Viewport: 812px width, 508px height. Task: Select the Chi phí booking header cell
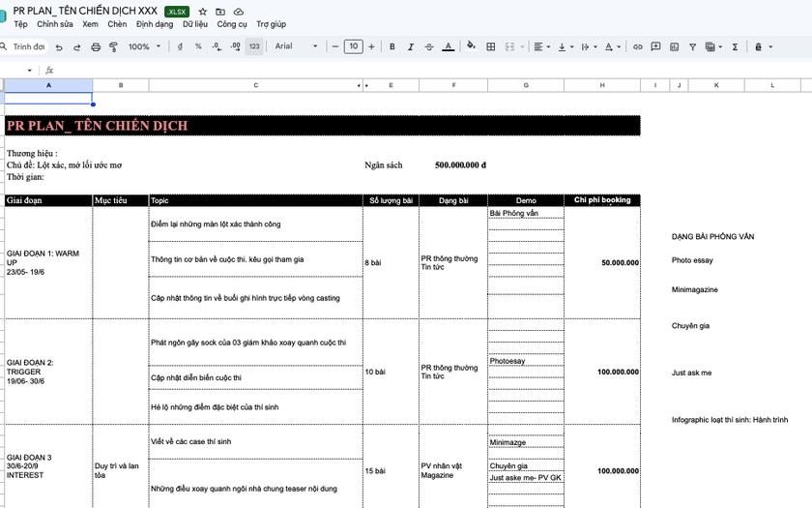pyautogui.click(x=602, y=200)
